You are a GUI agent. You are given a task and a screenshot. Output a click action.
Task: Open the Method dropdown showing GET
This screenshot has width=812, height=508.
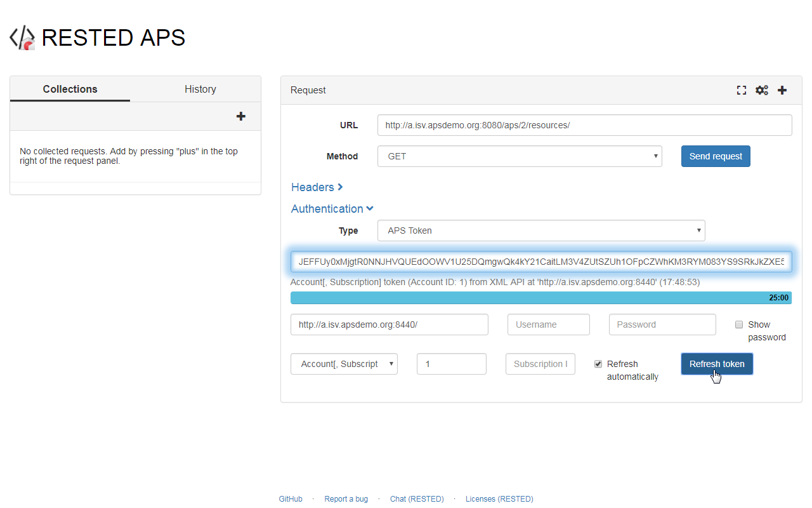pos(520,156)
